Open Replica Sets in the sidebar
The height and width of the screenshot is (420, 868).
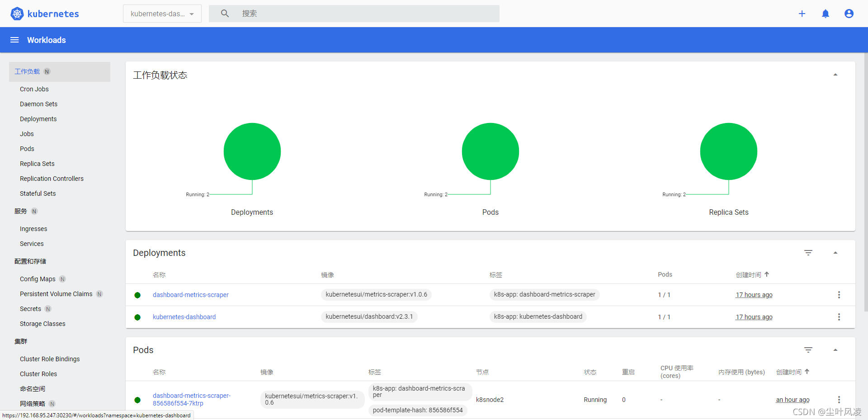[37, 164]
